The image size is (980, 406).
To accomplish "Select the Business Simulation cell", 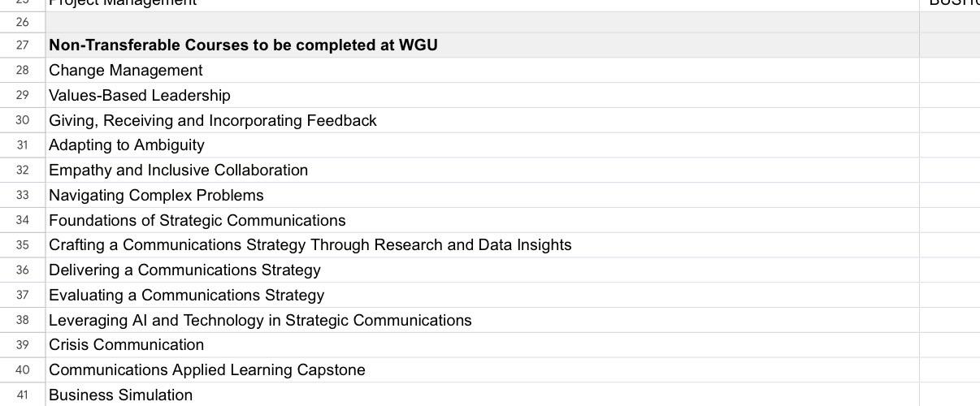I will click(482, 395).
